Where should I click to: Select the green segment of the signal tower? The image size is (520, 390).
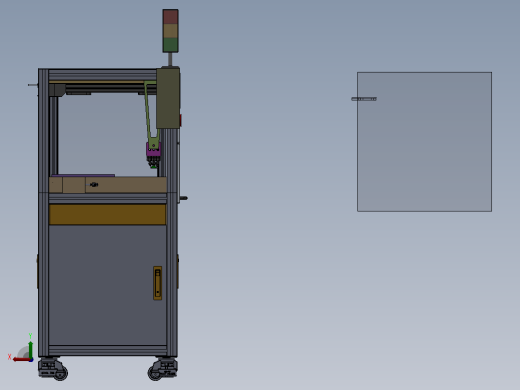click(x=170, y=45)
